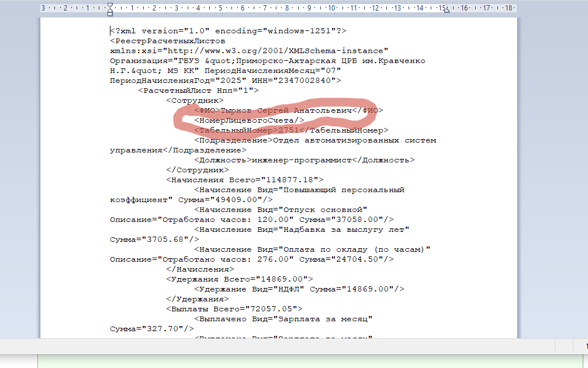The height and width of the screenshot is (368, 588).
Task: Click the ПериодНачисленияГод="2025" attribute
Action: [178, 81]
